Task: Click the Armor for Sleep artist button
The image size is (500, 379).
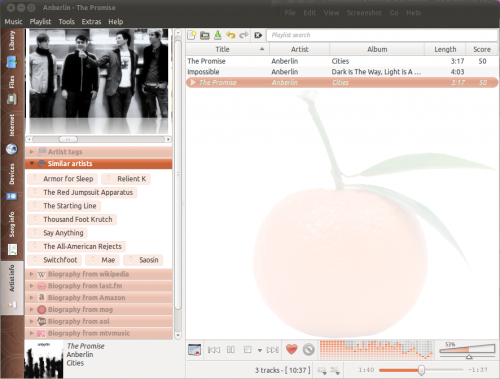Action: tap(62, 179)
